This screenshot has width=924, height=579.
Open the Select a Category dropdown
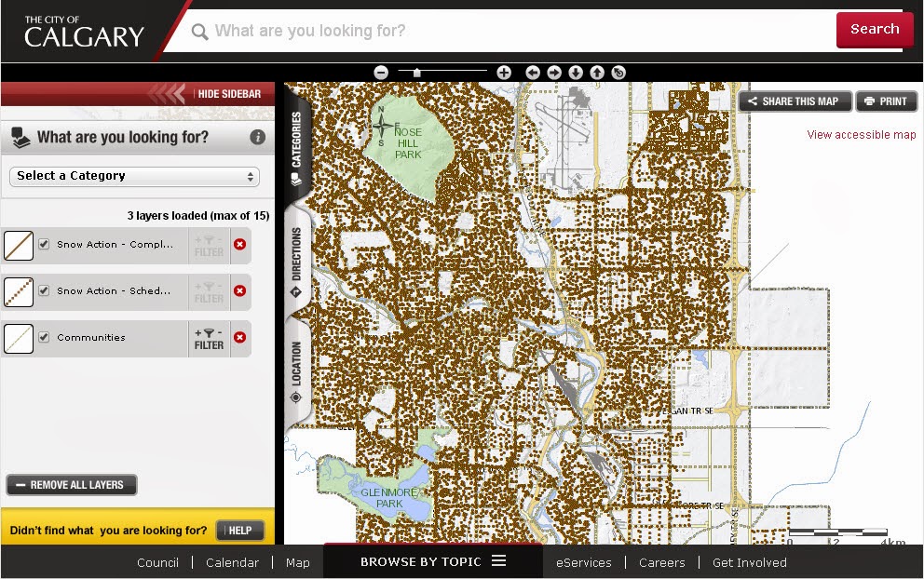point(134,176)
